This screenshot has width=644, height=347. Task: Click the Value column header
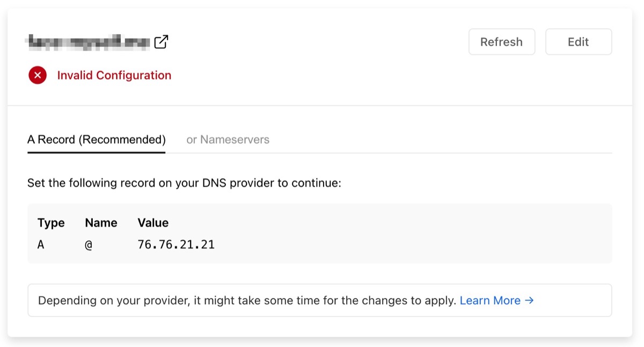153,223
